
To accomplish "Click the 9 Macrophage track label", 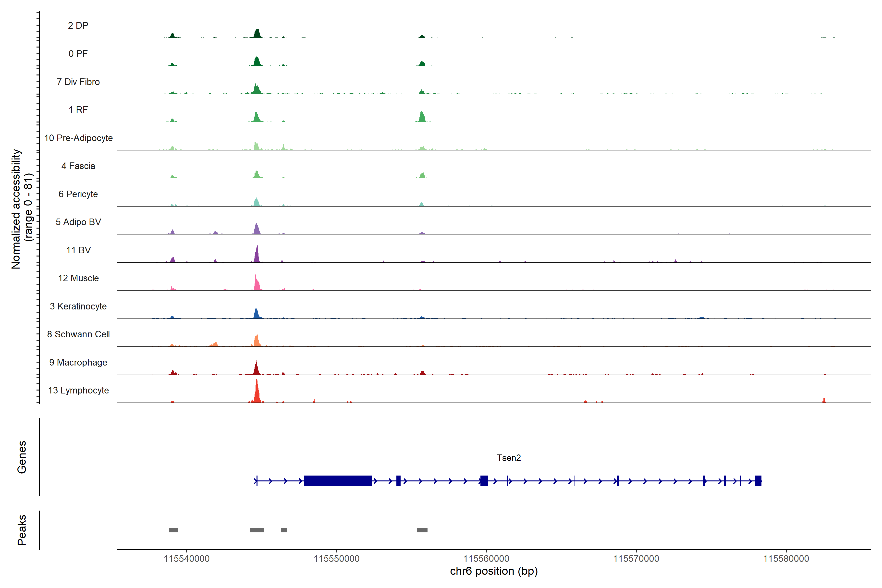I will point(78,362).
